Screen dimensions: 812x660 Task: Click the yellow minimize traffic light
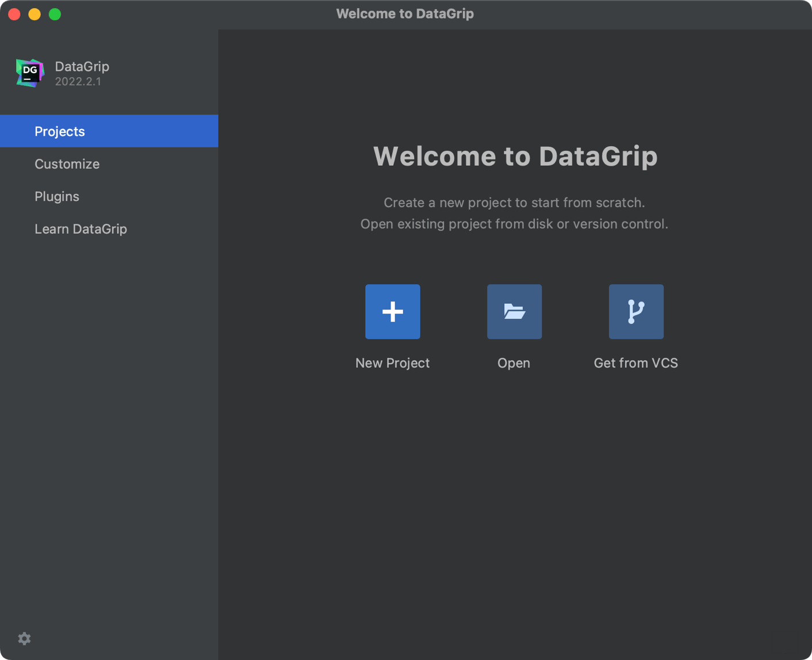34,14
